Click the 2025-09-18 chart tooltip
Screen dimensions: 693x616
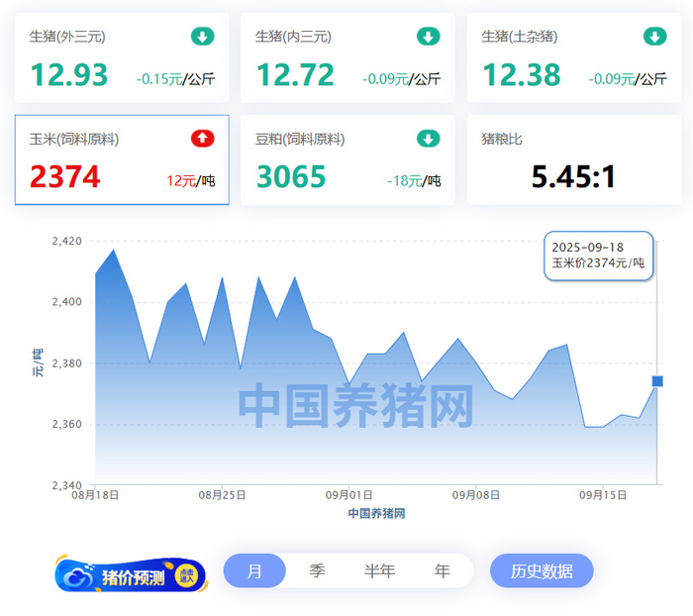598,256
